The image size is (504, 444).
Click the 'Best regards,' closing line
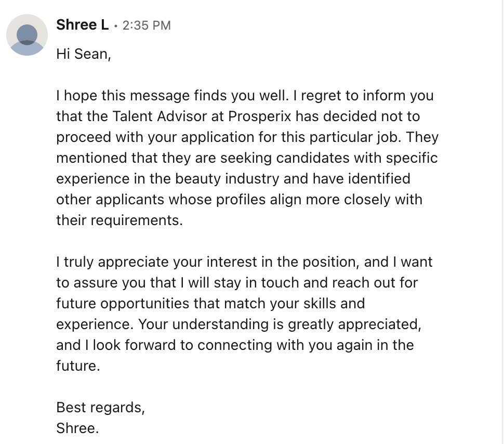[x=100, y=408]
